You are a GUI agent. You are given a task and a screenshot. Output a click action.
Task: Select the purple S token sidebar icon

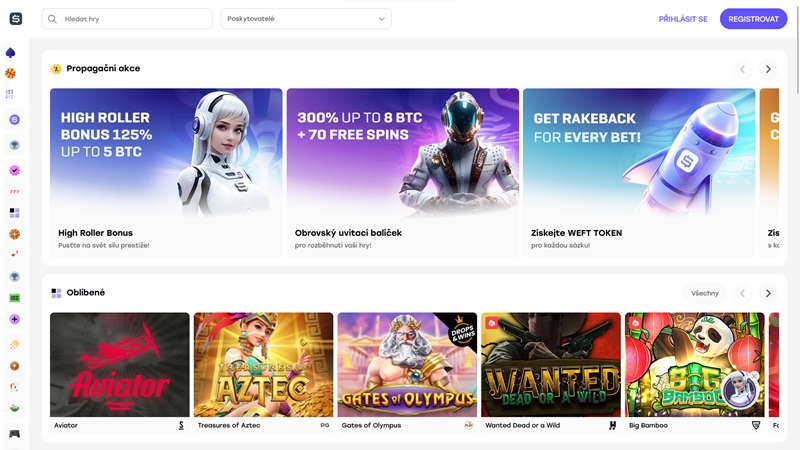[x=14, y=119]
